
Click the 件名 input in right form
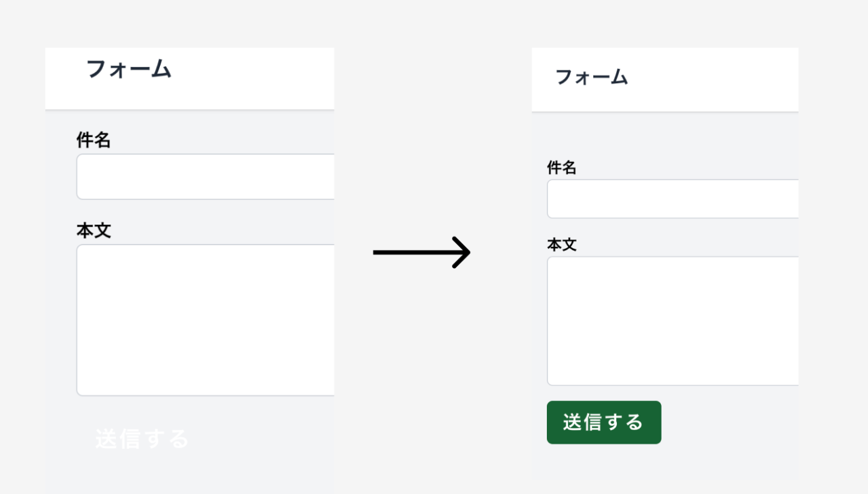tap(673, 199)
